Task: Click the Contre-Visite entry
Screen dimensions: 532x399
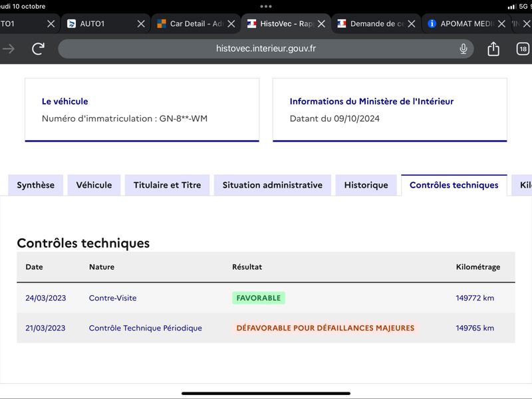Action: [112, 298]
